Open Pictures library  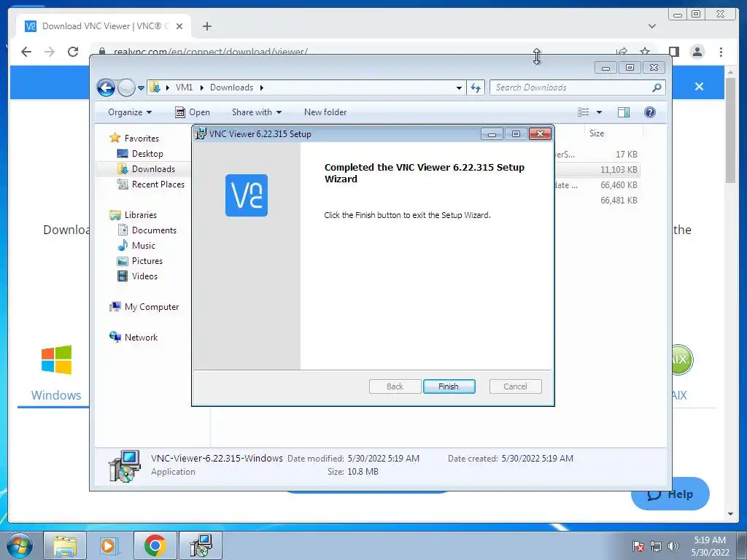pyautogui.click(x=139, y=261)
